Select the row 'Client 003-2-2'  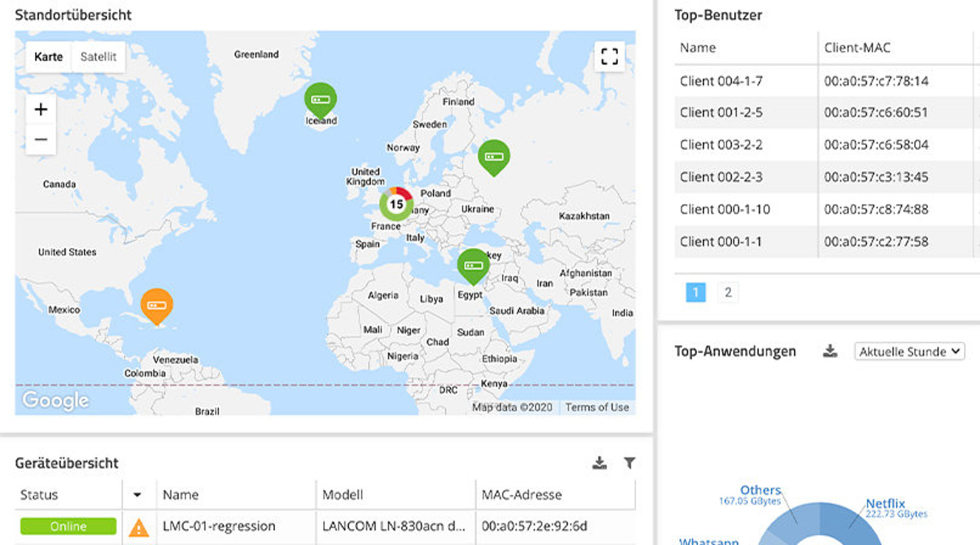[x=827, y=145]
